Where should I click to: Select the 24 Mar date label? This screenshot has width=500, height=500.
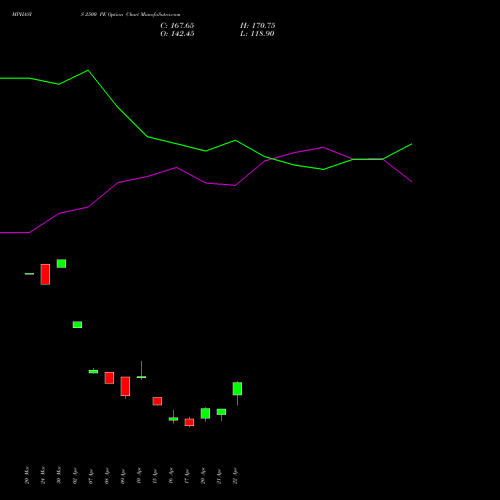pos(43,475)
